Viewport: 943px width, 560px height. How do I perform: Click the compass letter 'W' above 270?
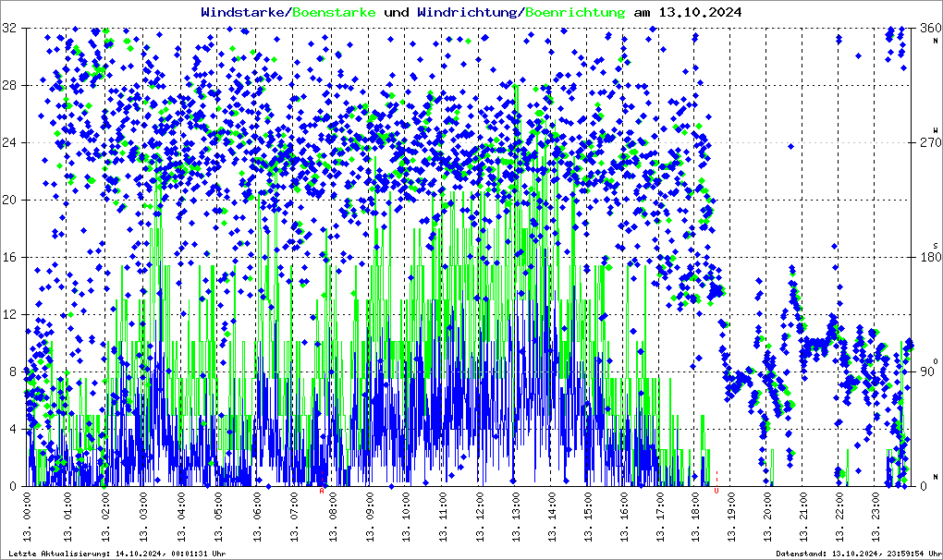(x=936, y=129)
